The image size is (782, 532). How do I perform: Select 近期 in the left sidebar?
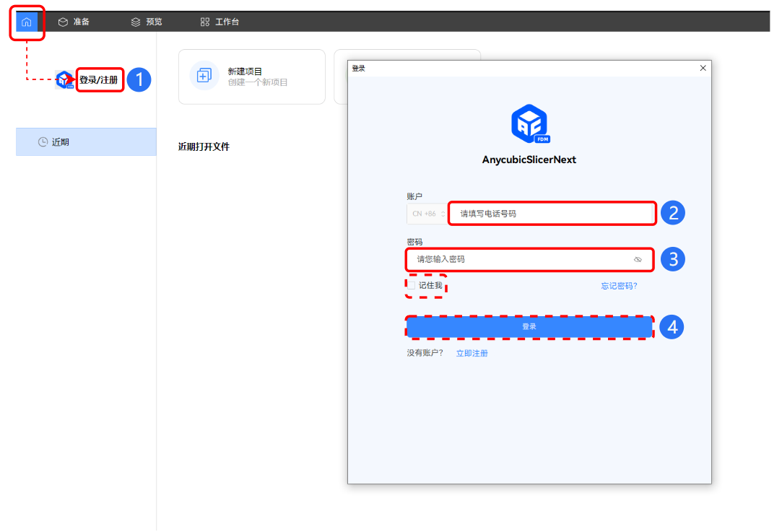click(86, 142)
